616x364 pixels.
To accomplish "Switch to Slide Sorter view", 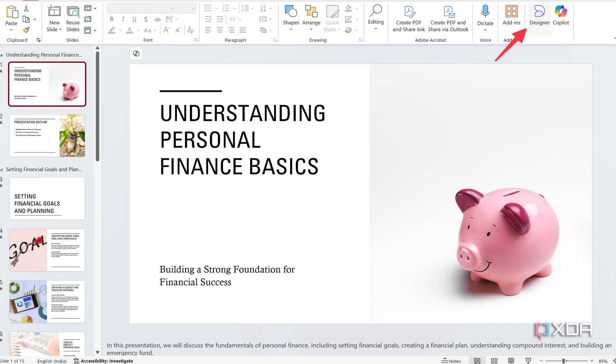I will [494, 361].
